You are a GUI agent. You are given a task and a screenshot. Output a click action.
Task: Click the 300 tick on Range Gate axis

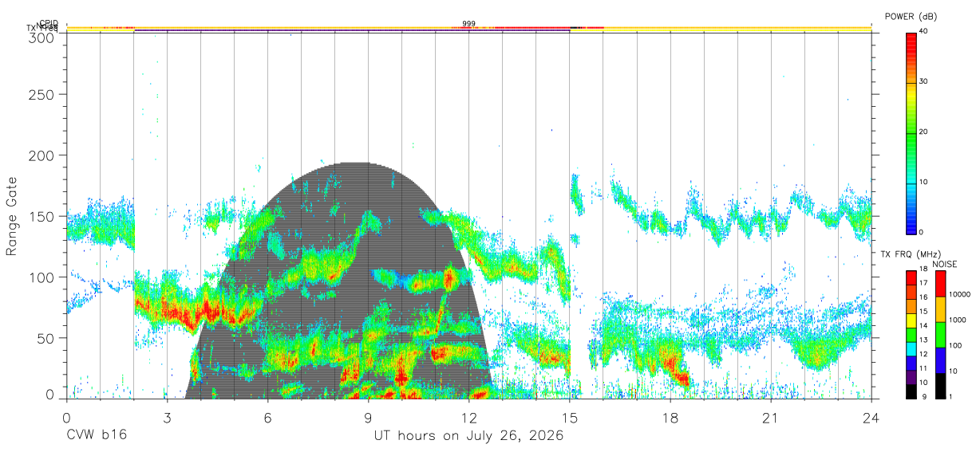(x=43, y=37)
